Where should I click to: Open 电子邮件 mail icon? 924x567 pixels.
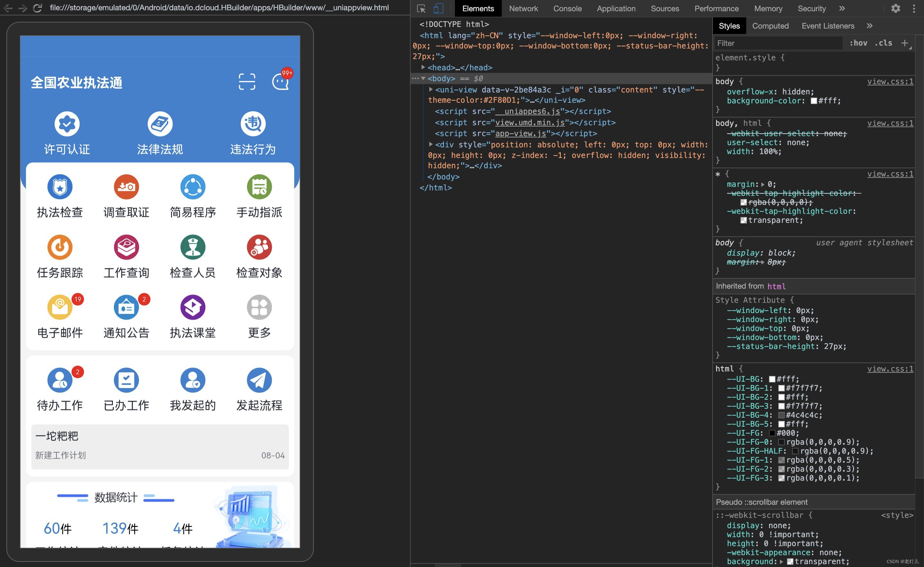pyautogui.click(x=60, y=307)
